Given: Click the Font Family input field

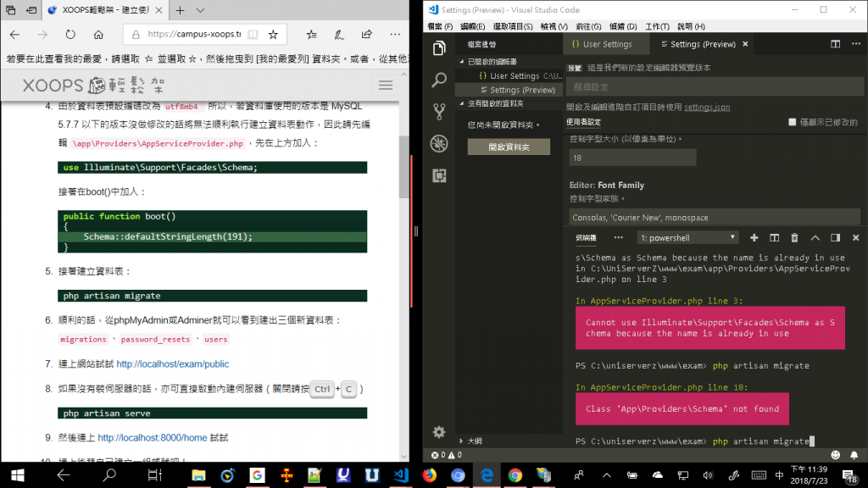Looking at the screenshot, I should click(714, 218).
